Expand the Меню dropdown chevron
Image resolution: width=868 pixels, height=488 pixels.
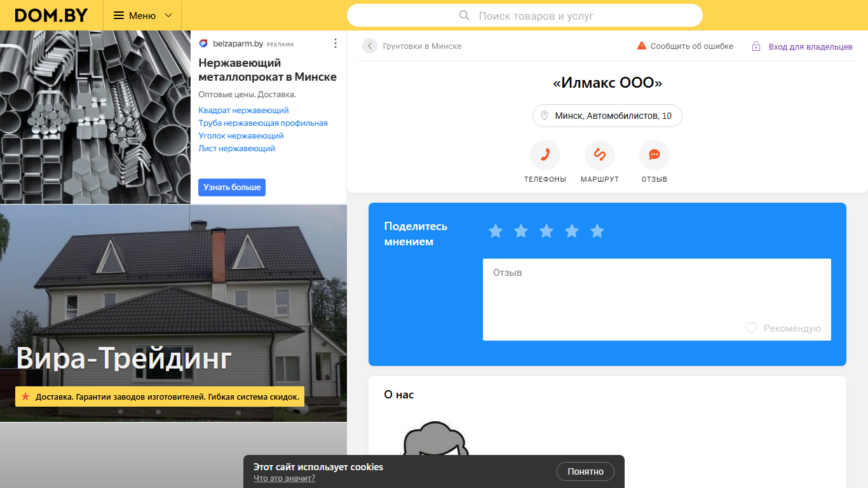coord(168,15)
